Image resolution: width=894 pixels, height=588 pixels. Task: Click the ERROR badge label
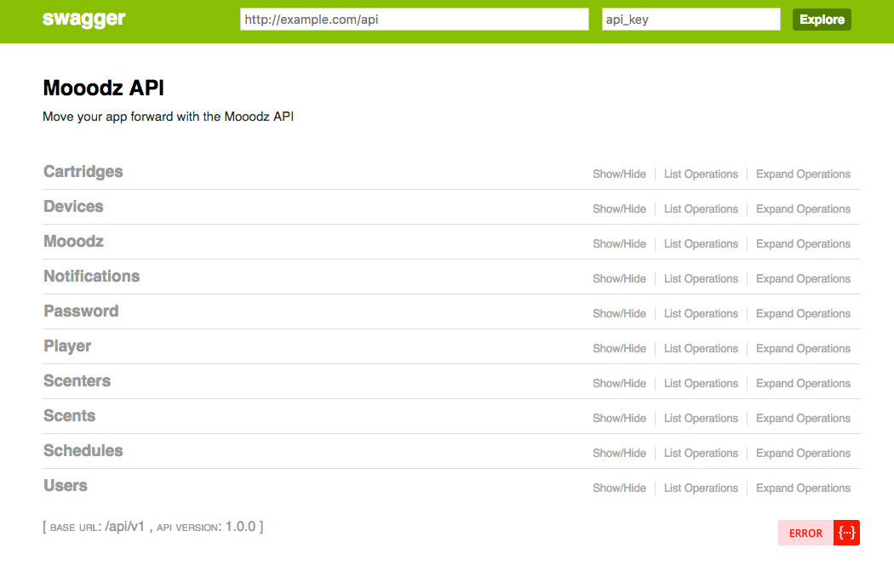[x=805, y=533]
